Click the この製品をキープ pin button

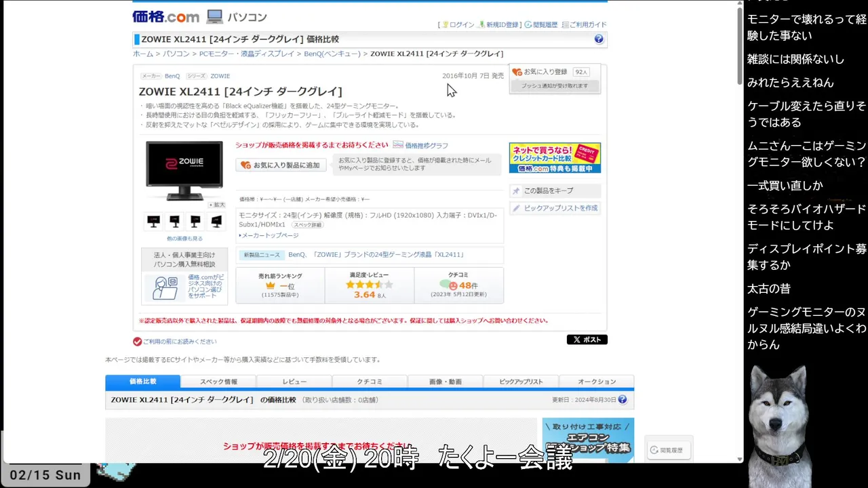click(555, 190)
